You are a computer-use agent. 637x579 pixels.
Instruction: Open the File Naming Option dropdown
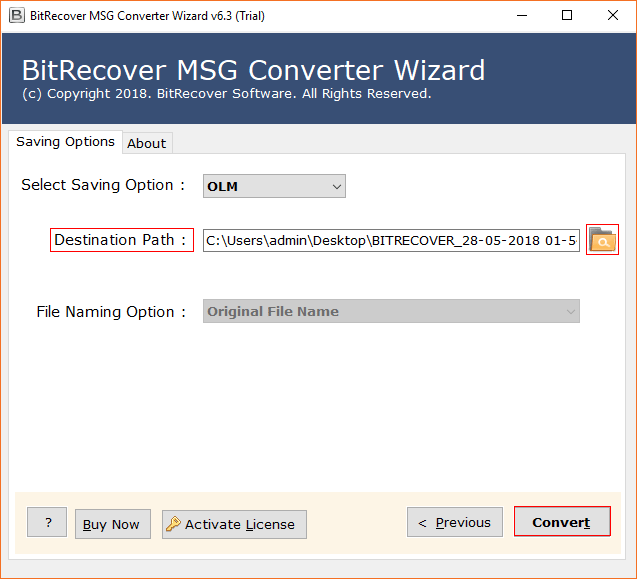coord(391,311)
